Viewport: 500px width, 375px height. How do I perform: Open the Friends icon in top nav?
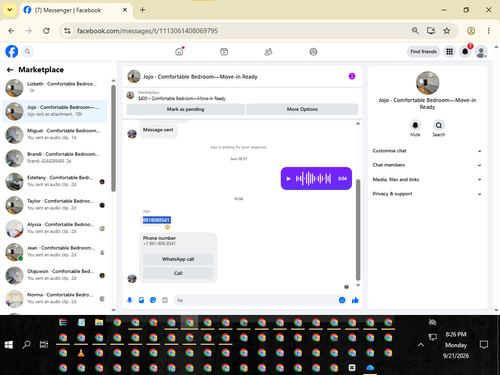(x=269, y=52)
